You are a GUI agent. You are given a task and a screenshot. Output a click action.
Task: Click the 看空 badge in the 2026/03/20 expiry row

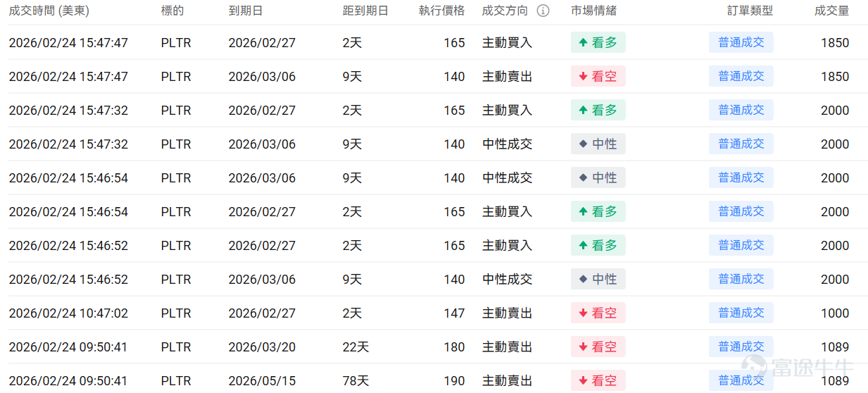(598, 347)
